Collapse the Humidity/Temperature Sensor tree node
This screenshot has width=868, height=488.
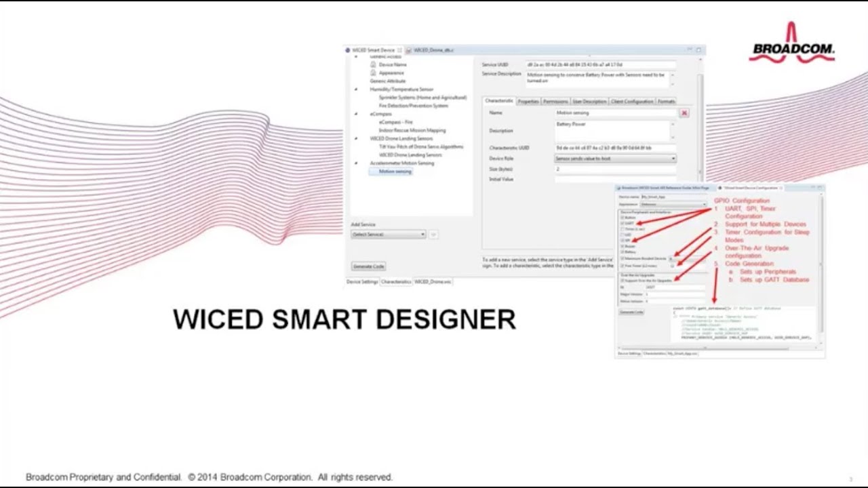pos(356,89)
